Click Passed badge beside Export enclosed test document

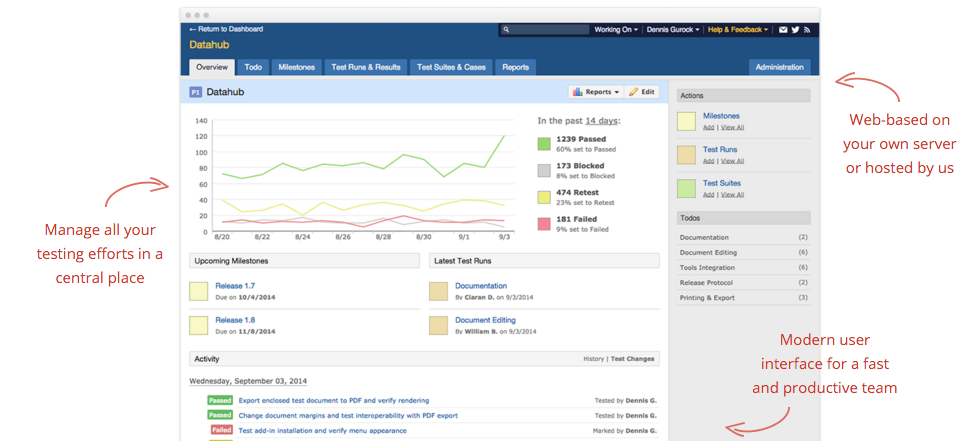[220, 401]
